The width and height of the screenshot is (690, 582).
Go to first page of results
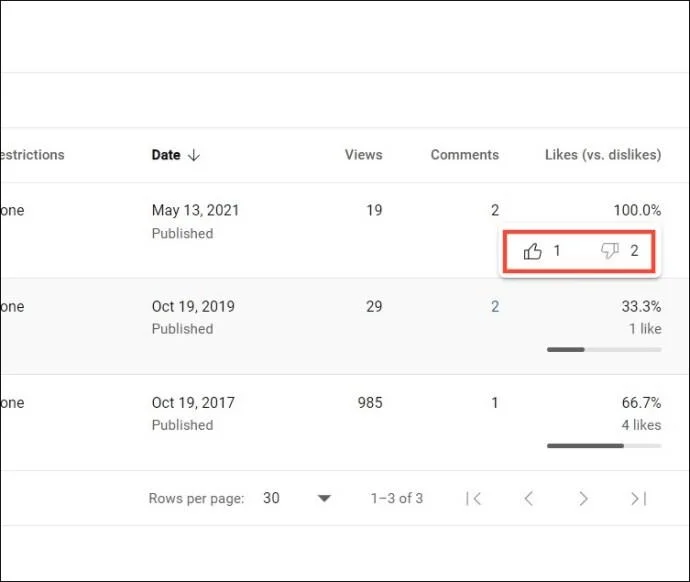pos(473,498)
